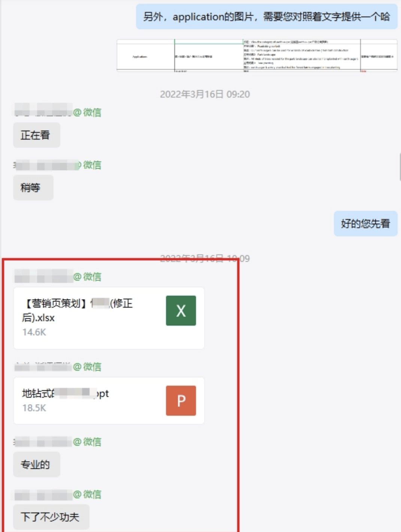The width and height of the screenshot is (401, 532).
Task: Click sender name above 正在看 message
Action: click(x=58, y=112)
